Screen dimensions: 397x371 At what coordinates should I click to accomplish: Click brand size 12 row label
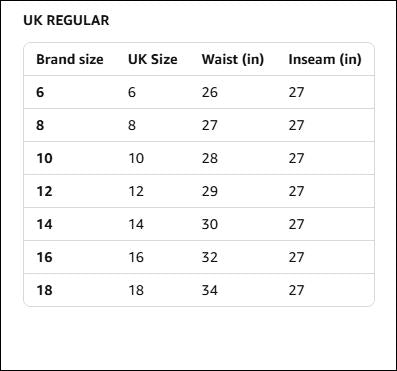coord(44,191)
